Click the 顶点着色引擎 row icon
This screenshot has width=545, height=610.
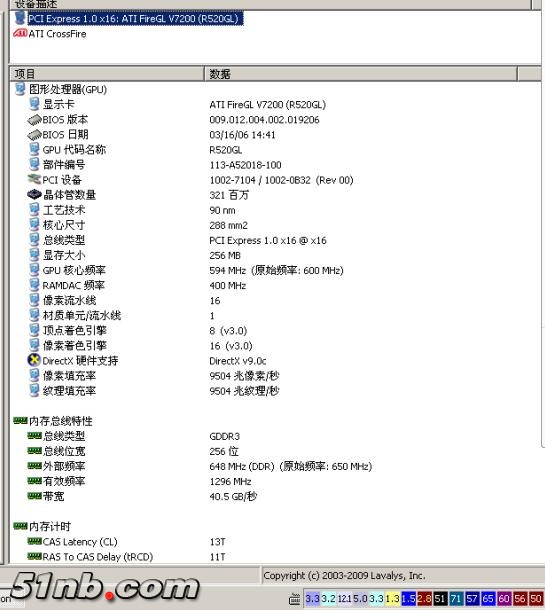coord(34,330)
